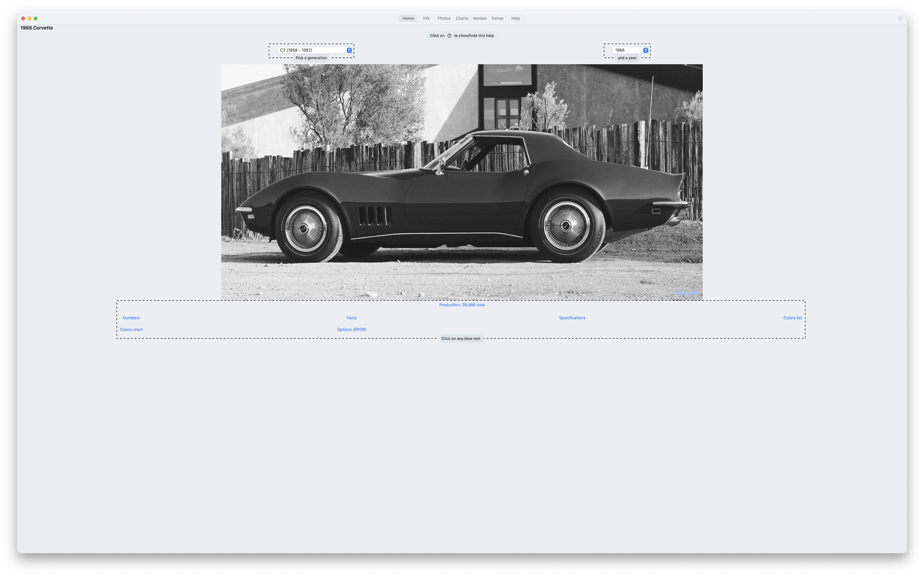Click the green full-screen window button
Image resolution: width=924 pixels, height=577 pixels.
tap(36, 18)
